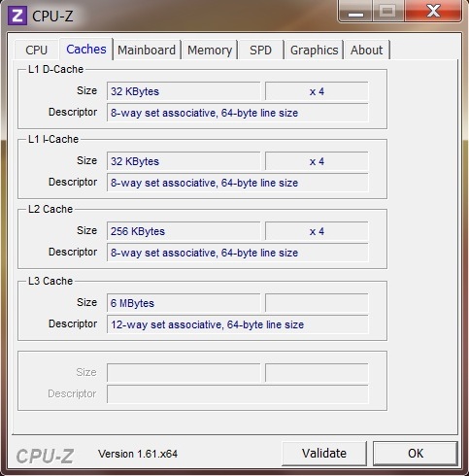469x476 pixels.
Task: Open the SPD tab
Action: click(260, 51)
